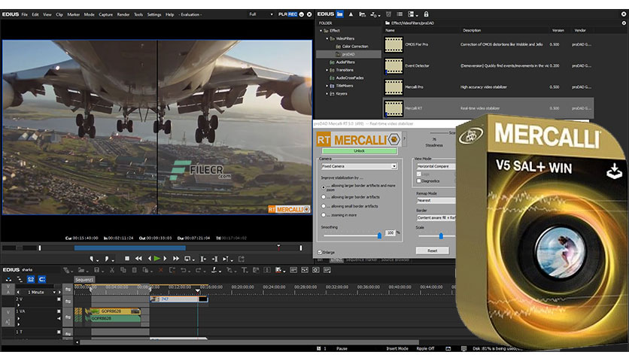The width and height of the screenshot is (629, 364).
Task: Select the Mercalli Pro effect
Action: pos(488,87)
